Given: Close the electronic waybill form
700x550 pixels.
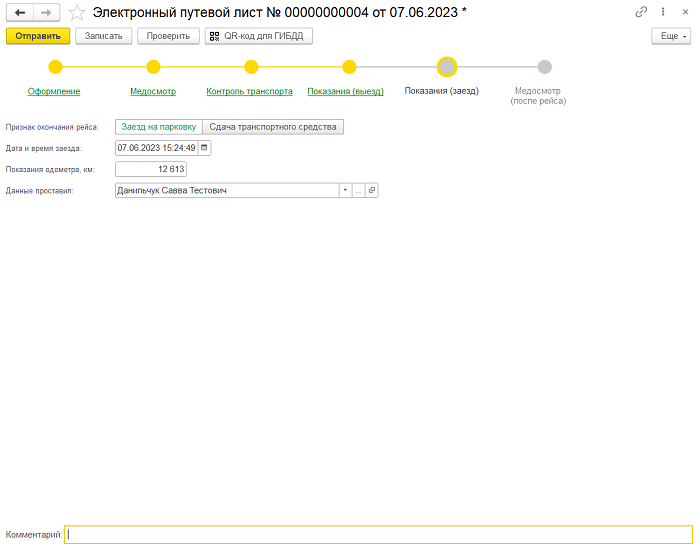Looking at the screenshot, I should pos(683,12).
